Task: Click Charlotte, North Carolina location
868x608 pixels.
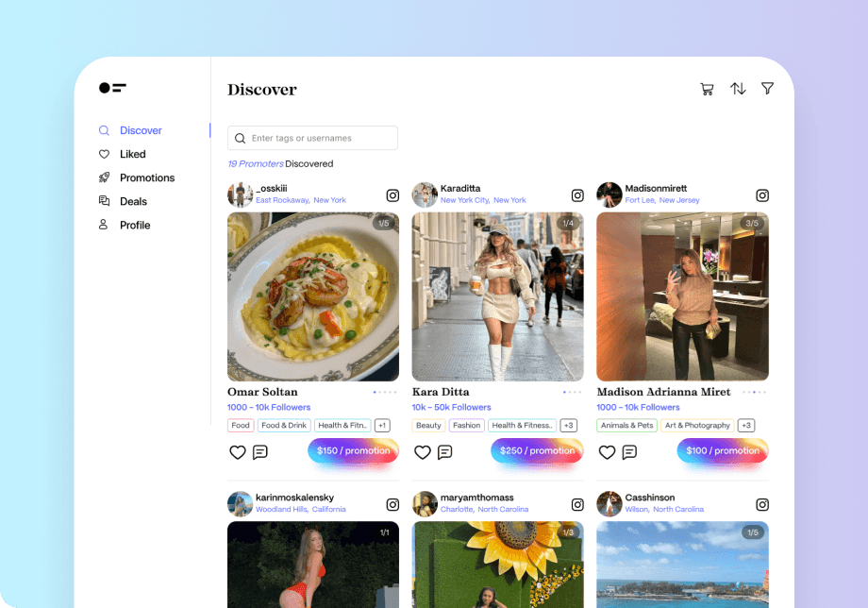Action: point(484,510)
